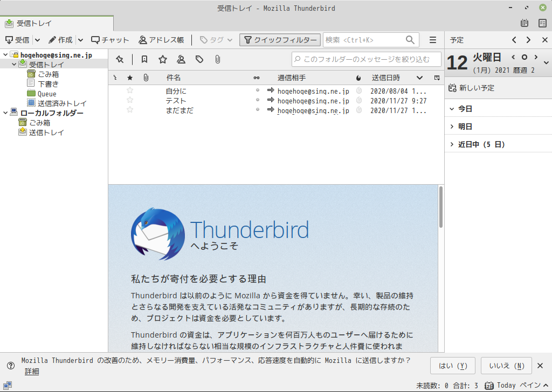Sort by thread column icon
The image size is (552, 392).
pos(115,78)
